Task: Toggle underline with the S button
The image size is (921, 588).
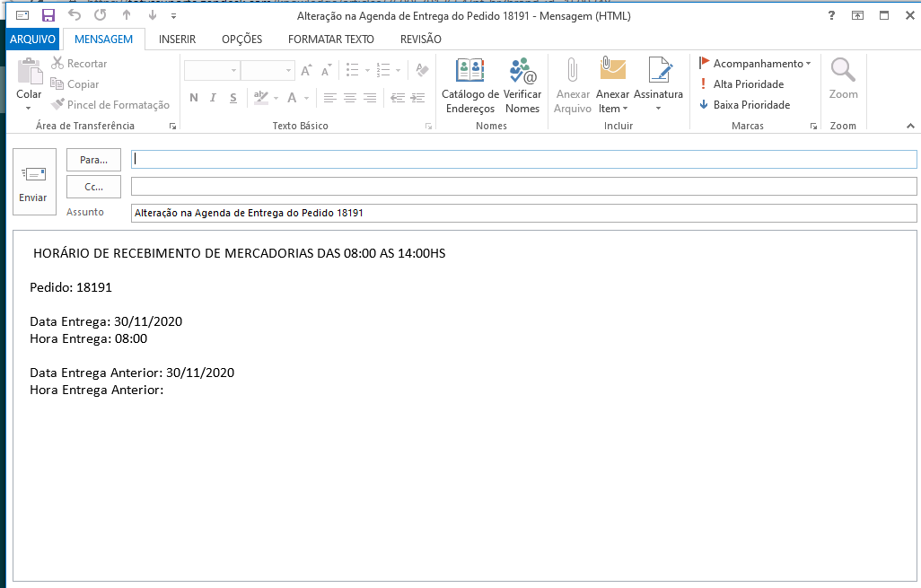Action: pos(233,98)
